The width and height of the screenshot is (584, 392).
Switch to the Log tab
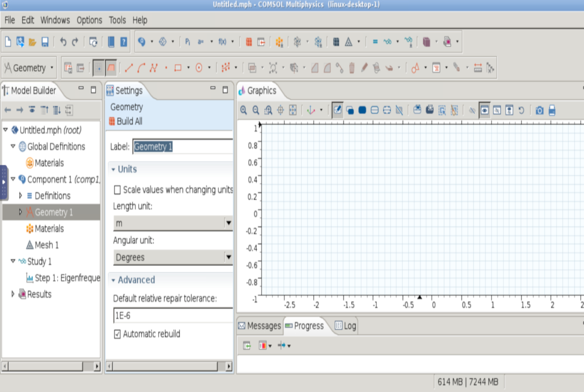(346, 326)
